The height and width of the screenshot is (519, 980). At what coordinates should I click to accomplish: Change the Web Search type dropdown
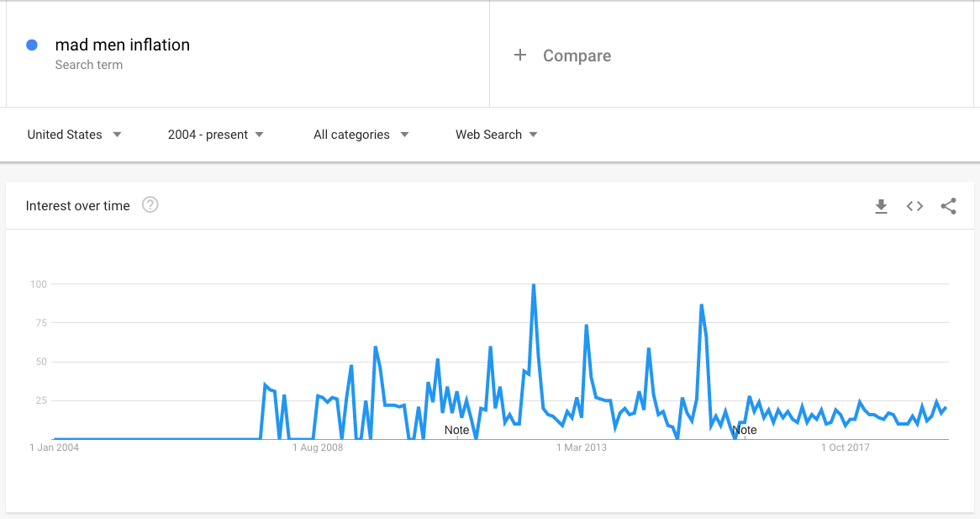[496, 135]
